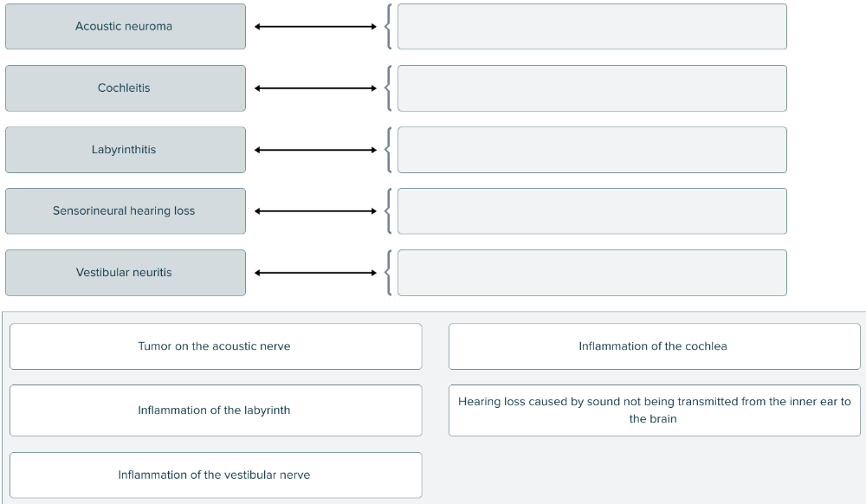Click the arrow connector for Labyrinthitis

click(x=316, y=150)
